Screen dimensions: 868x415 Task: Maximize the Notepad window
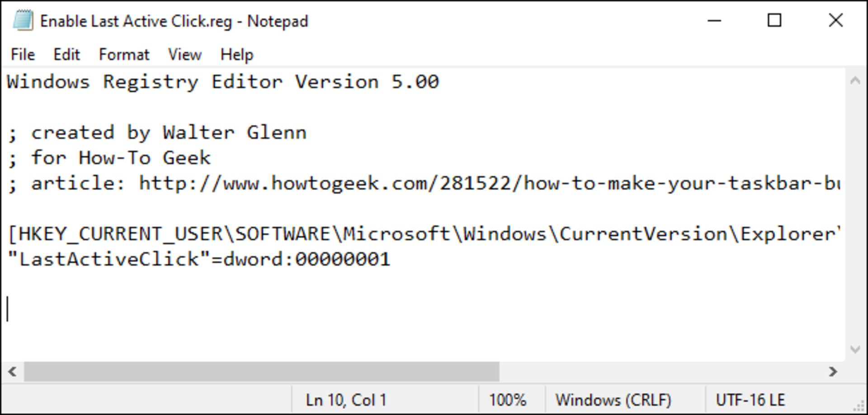click(774, 21)
